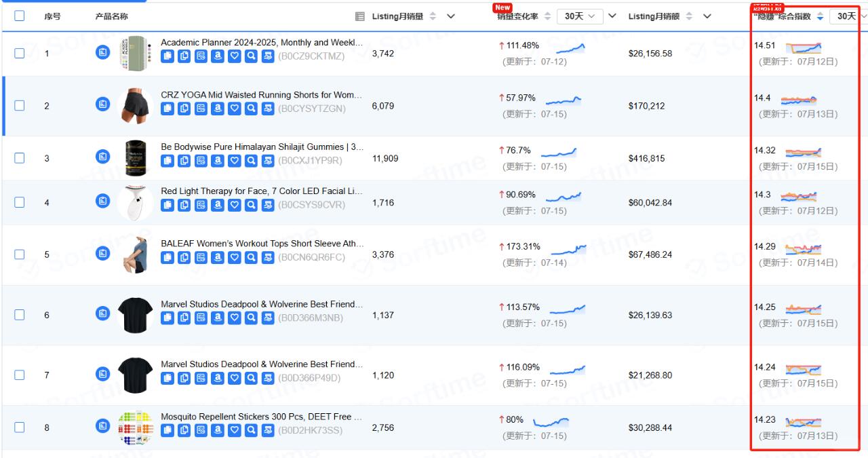Click solid copy icon under CRZ YOGA title

pos(167,109)
